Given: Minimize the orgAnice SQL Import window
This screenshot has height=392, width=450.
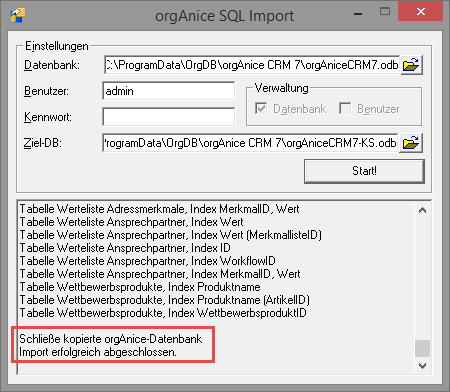Looking at the screenshot, I should click(x=358, y=14).
